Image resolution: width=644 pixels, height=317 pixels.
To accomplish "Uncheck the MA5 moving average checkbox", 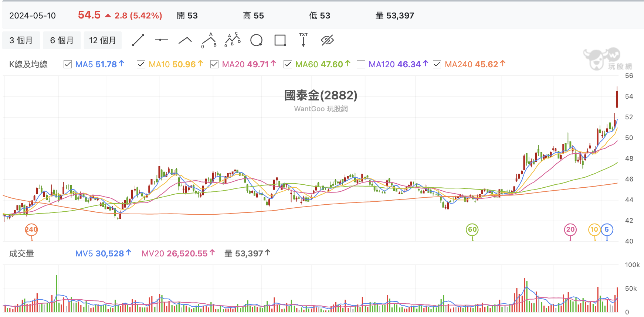I will pos(68,64).
